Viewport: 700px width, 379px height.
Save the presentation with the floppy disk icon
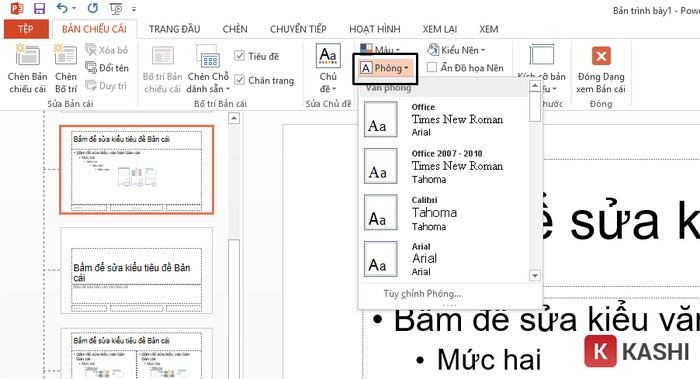pyautogui.click(x=39, y=8)
